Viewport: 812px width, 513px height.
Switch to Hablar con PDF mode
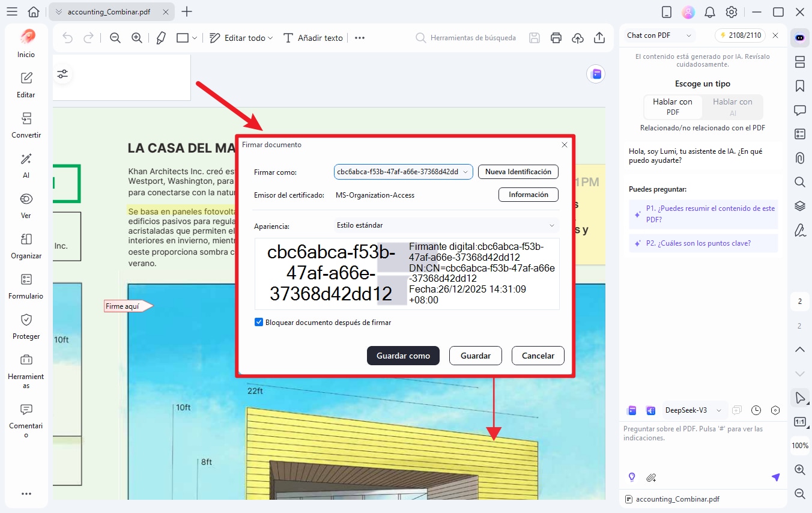(672, 107)
